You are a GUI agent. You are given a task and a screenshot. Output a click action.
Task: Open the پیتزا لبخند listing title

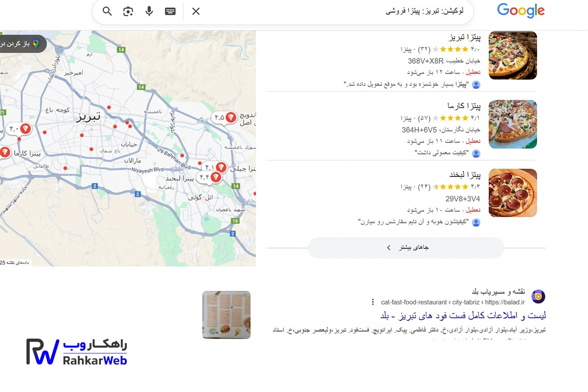pyautogui.click(x=465, y=175)
